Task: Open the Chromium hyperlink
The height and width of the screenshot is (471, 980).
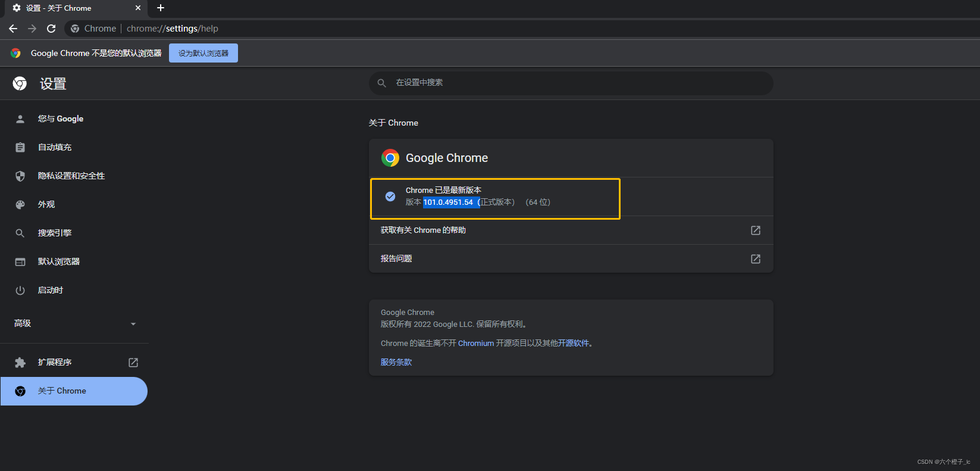Action: [x=476, y=344]
